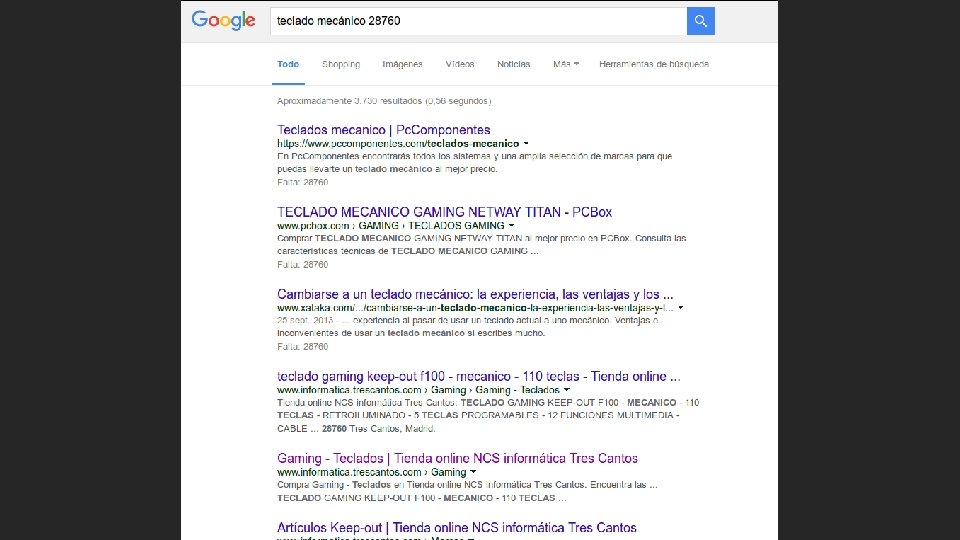The image size is (960, 540).
Task: Click the www.xataka.com URL text
Action: (475, 308)
